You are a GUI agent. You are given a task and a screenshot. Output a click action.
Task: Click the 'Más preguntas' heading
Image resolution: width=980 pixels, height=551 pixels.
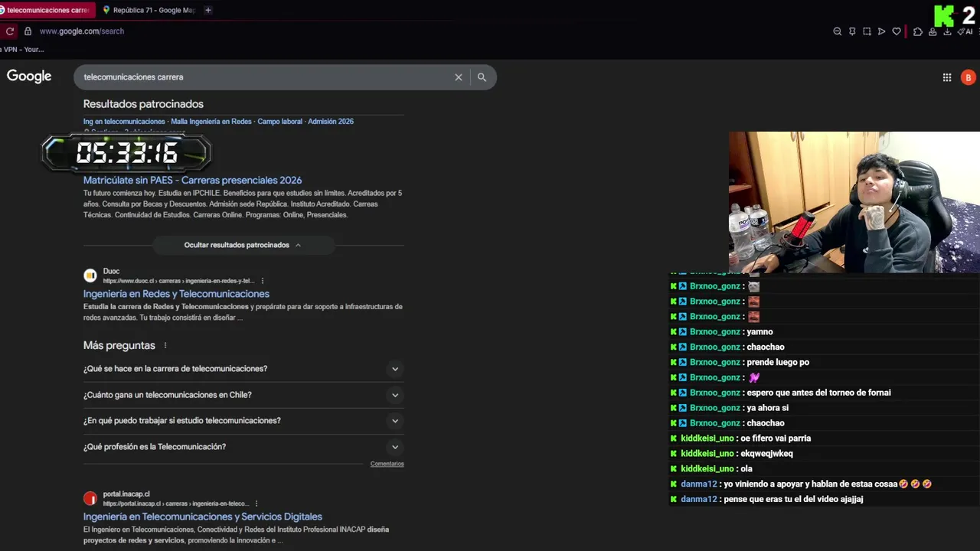(x=119, y=346)
